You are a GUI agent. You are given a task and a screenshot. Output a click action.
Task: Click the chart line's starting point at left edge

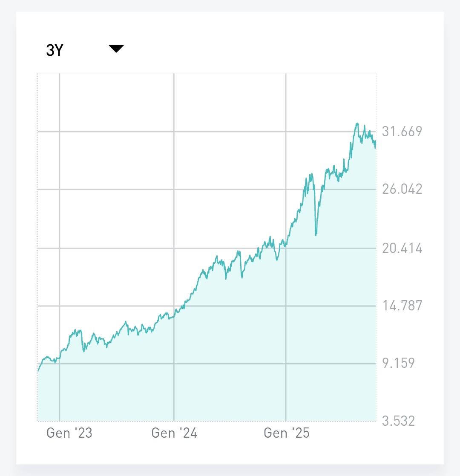coord(38,371)
